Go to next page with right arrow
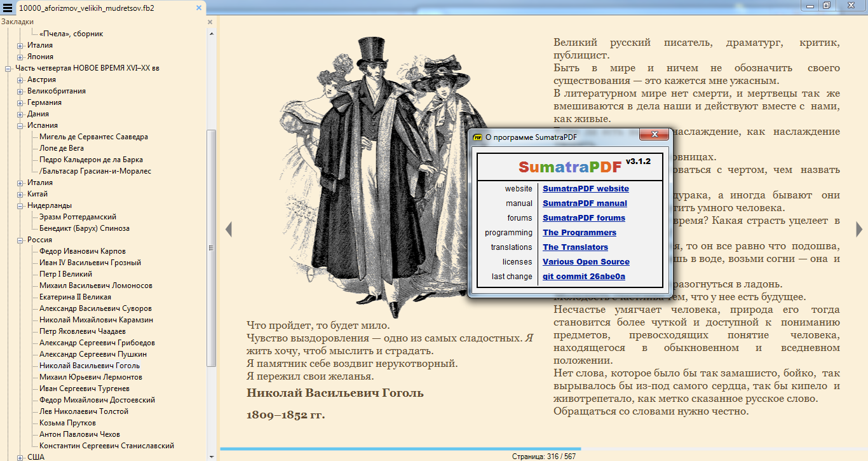Screen dimensions: 868x461 859,230
